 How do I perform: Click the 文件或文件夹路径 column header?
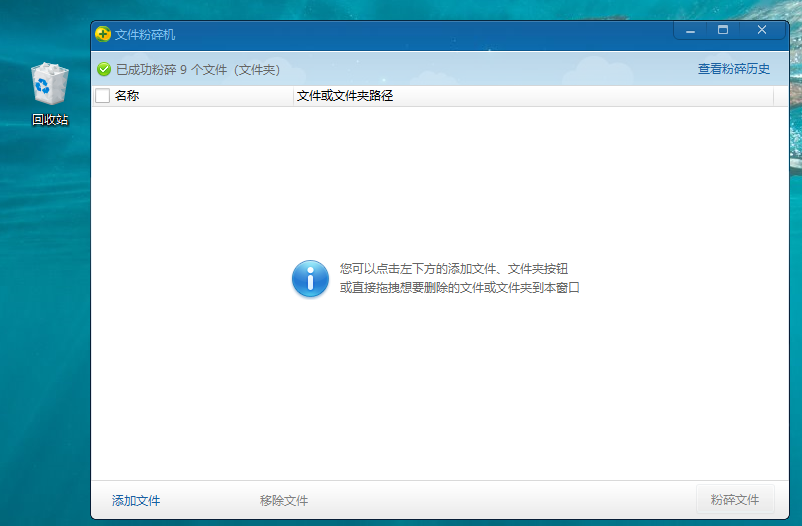(345, 97)
